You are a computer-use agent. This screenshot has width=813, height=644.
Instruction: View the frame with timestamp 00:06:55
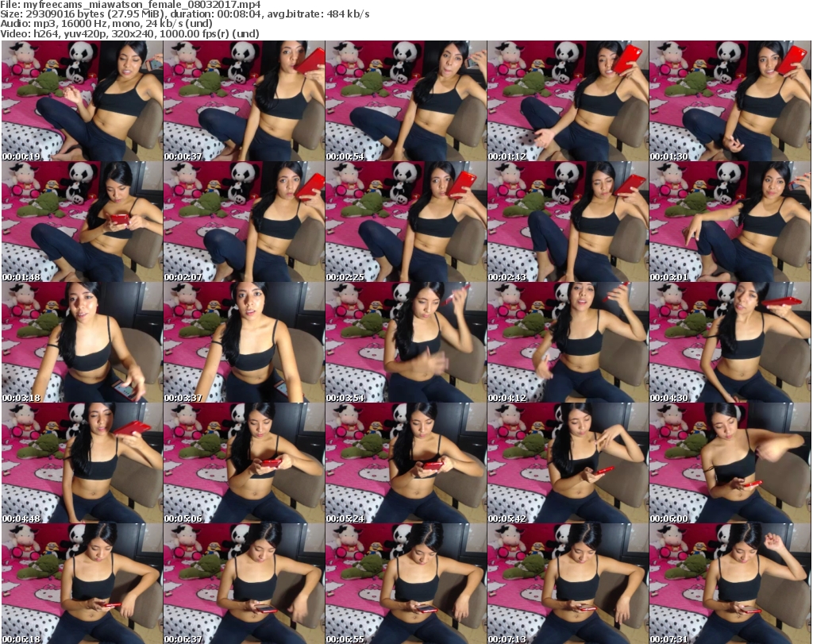coord(406,584)
